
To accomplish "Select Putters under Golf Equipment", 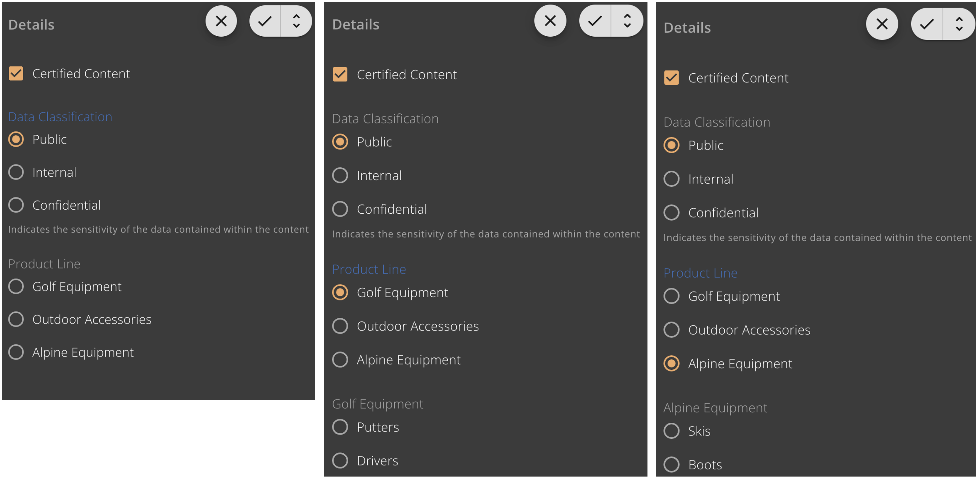I will pyautogui.click(x=340, y=427).
